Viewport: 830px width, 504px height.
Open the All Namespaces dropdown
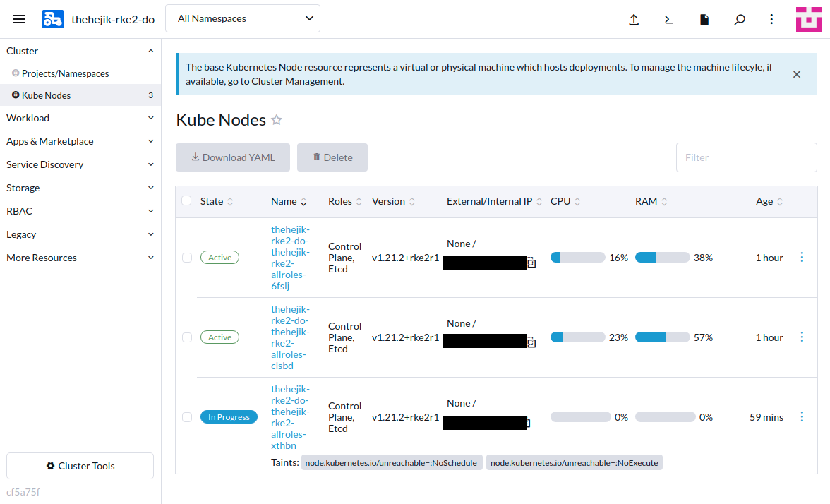(x=242, y=18)
